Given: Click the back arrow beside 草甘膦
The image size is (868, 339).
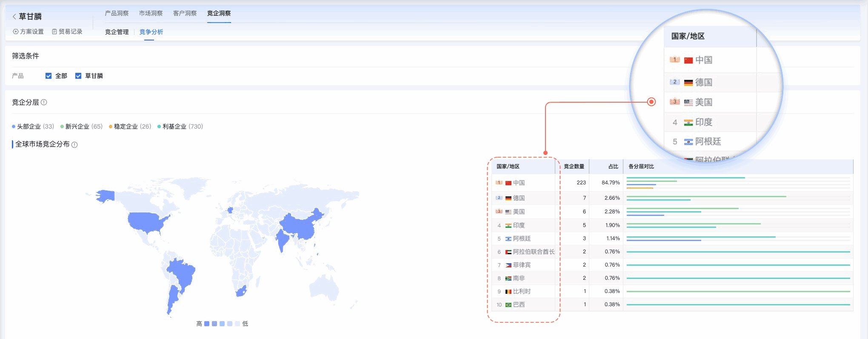Looking at the screenshot, I should coord(14,17).
